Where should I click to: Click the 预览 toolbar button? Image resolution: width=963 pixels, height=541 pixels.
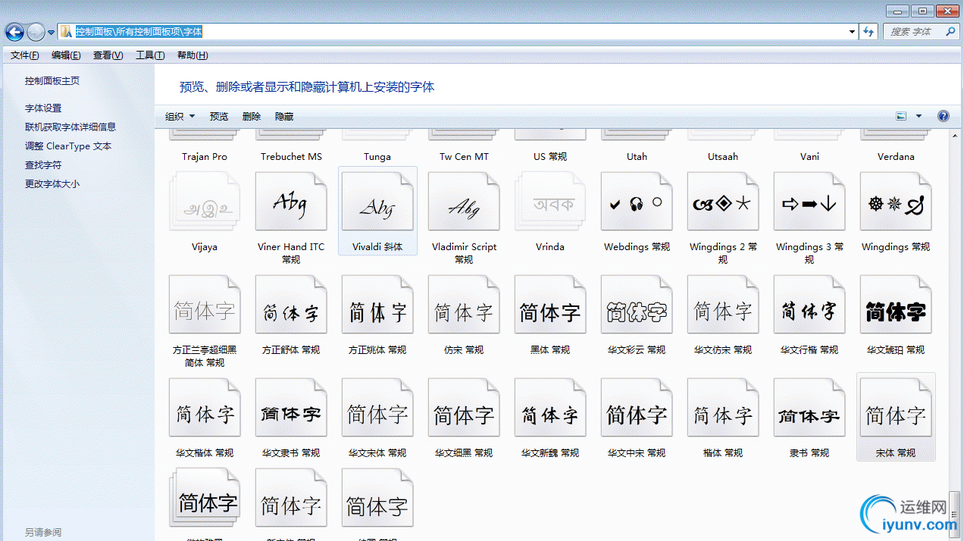tap(219, 116)
